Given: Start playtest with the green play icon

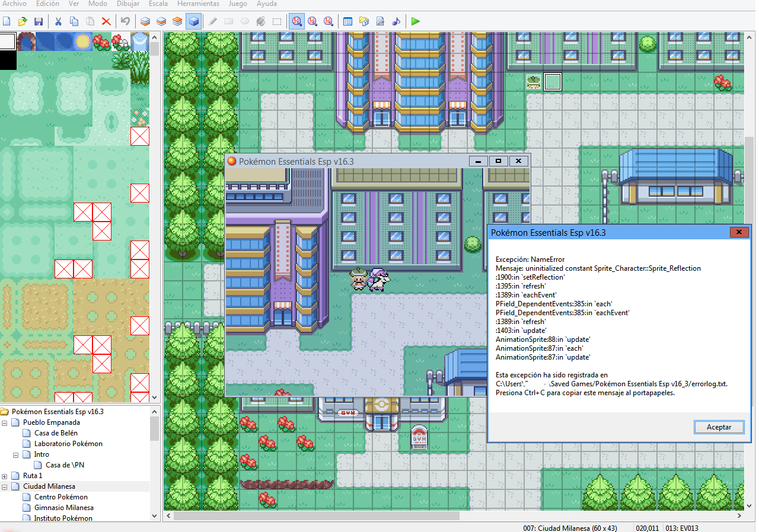Looking at the screenshot, I should pyautogui.click(x=416, y=21).
